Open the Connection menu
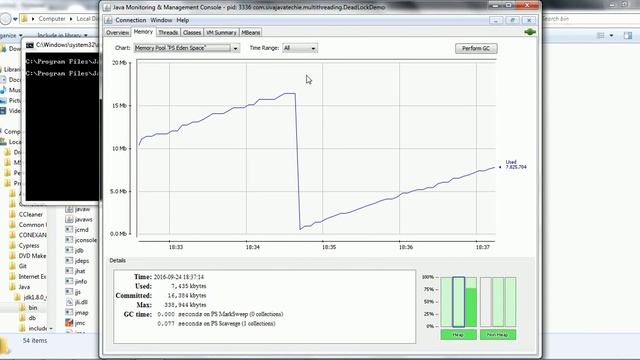Image resolution: width=640 pixels, height=360 pixels. tap(131, 20)
